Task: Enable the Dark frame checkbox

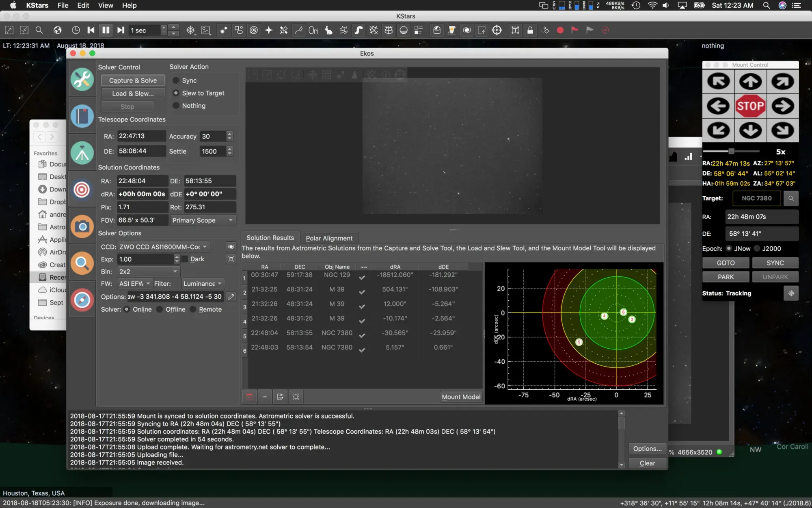Action: [185, 259]
